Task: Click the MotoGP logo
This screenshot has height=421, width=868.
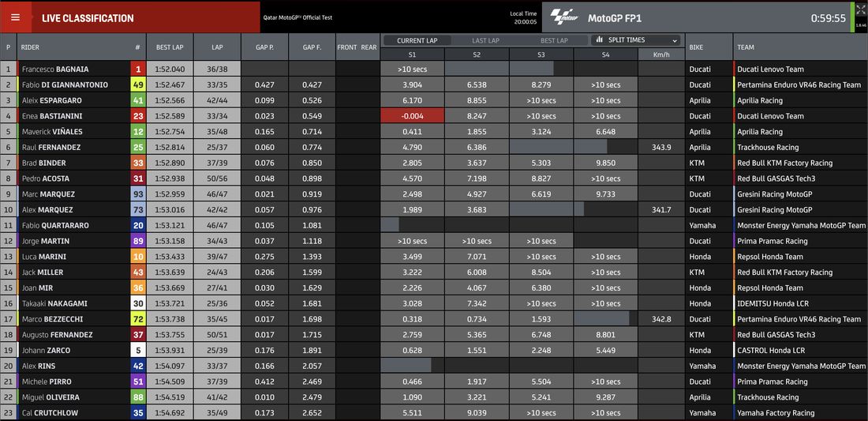Action: (x=563, y=17)
